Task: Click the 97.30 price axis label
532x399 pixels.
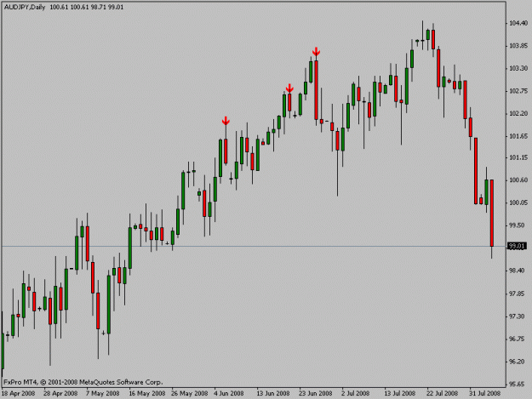Action: coord(518,316)
